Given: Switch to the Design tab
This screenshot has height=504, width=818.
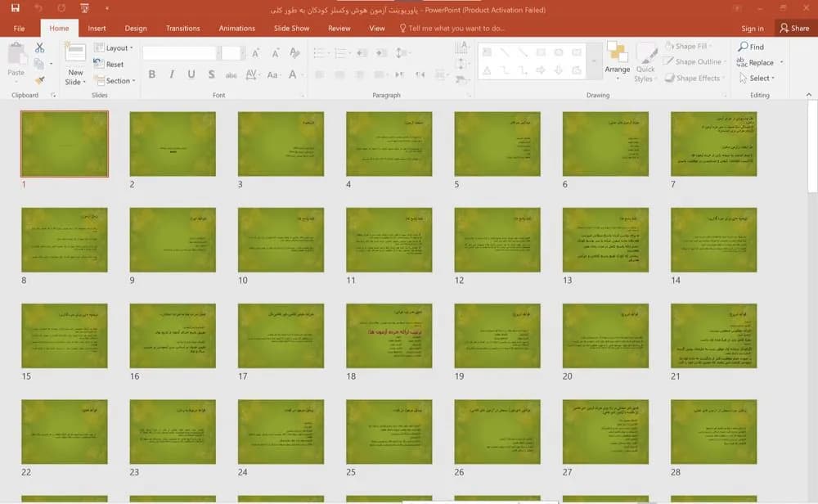Looking at the screenshot, I should coord(136,28).
